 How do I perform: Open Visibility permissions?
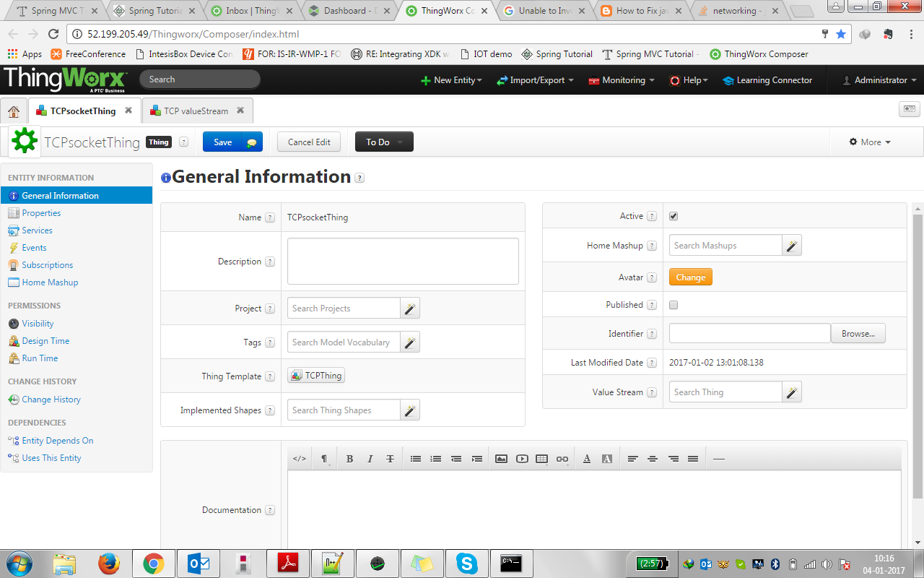[38, 324]
